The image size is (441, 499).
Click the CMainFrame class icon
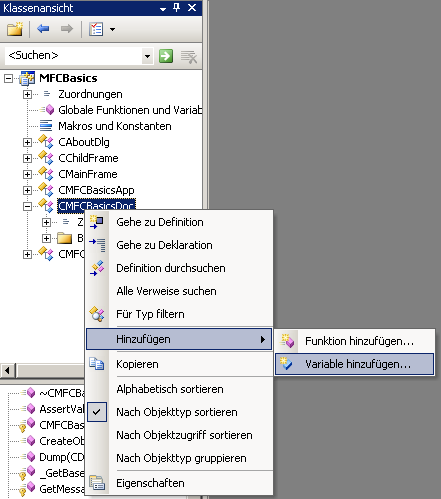pyautogui.click(x=46, y=174)
